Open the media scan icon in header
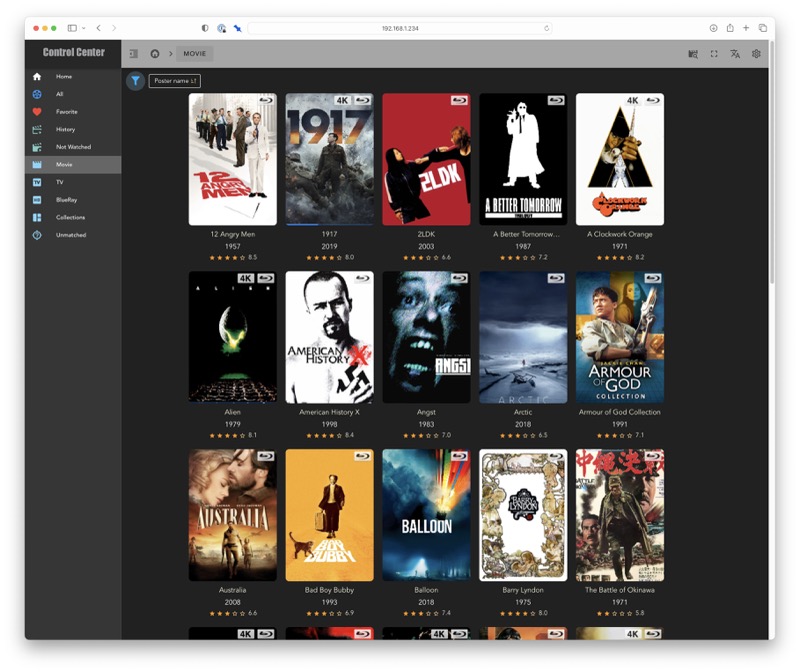 tap(693, 54)
